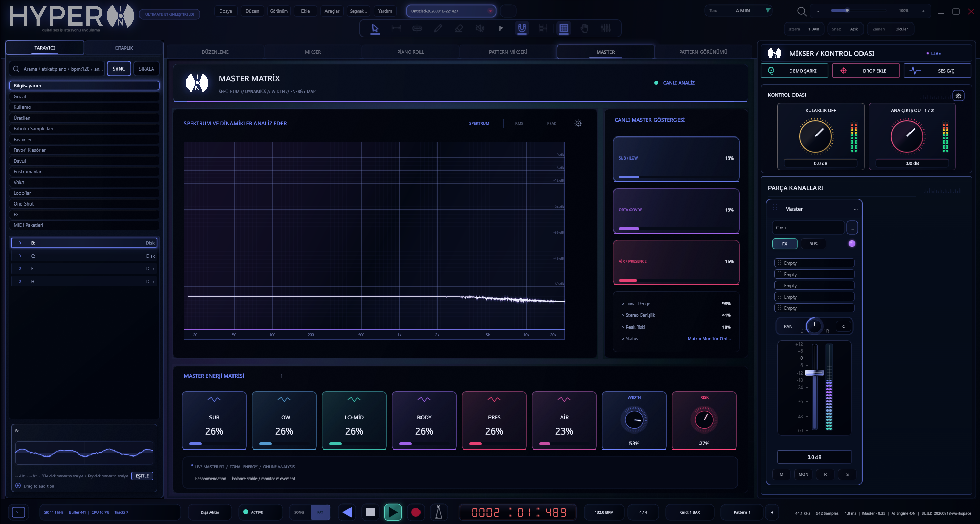The height and width of the screenshot is (524, 980).
Task: Click the info icon beside Master Enerji Matrisi
Action: tap(282, 376)
